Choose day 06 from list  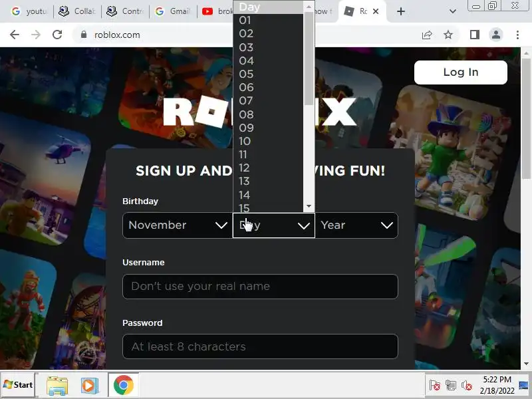(x=268, y=87)
